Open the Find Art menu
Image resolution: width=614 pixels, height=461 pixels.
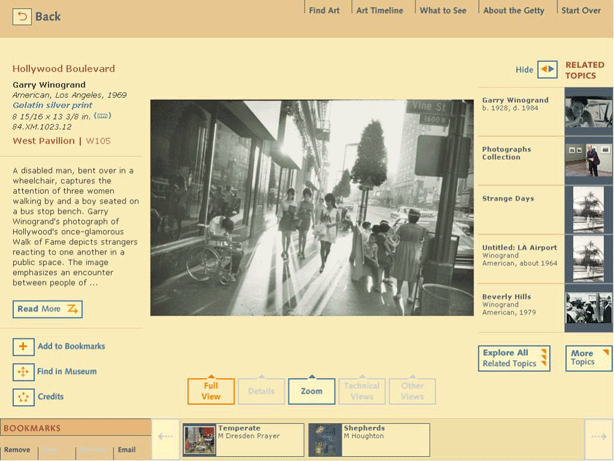point(324,11)
